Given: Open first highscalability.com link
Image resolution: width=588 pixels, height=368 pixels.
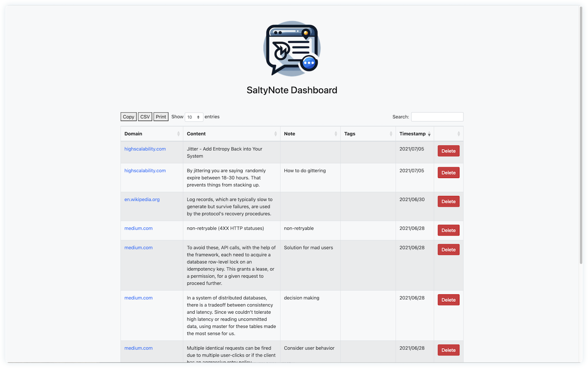Looking at the screenshot, I should click(x=145, y=149).
